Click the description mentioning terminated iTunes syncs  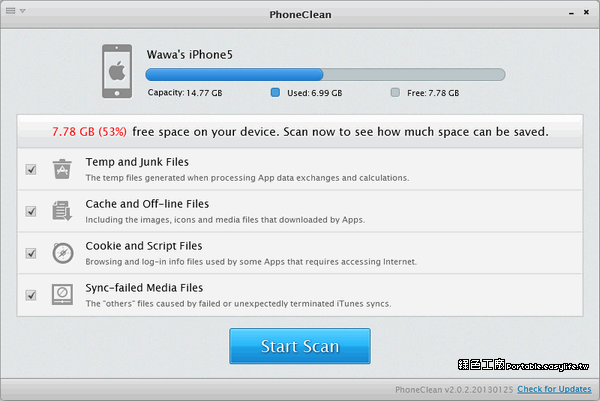click(x=238, y=303)
